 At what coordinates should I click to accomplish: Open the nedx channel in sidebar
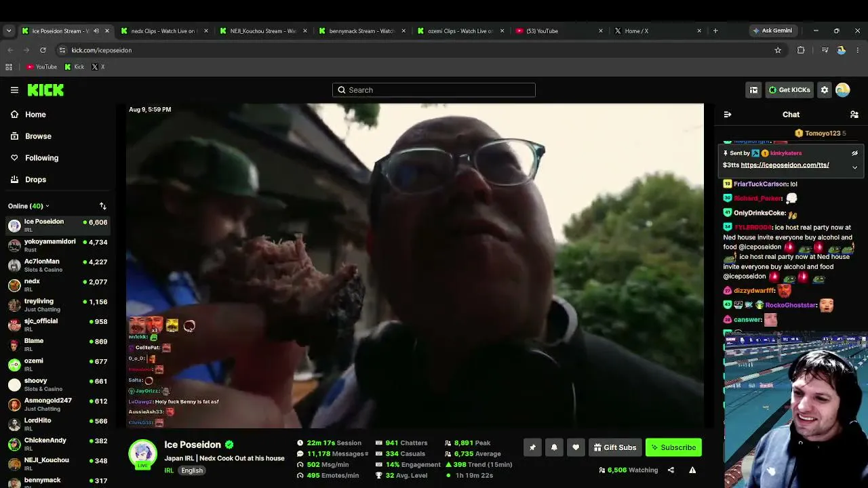coord(57,285)
